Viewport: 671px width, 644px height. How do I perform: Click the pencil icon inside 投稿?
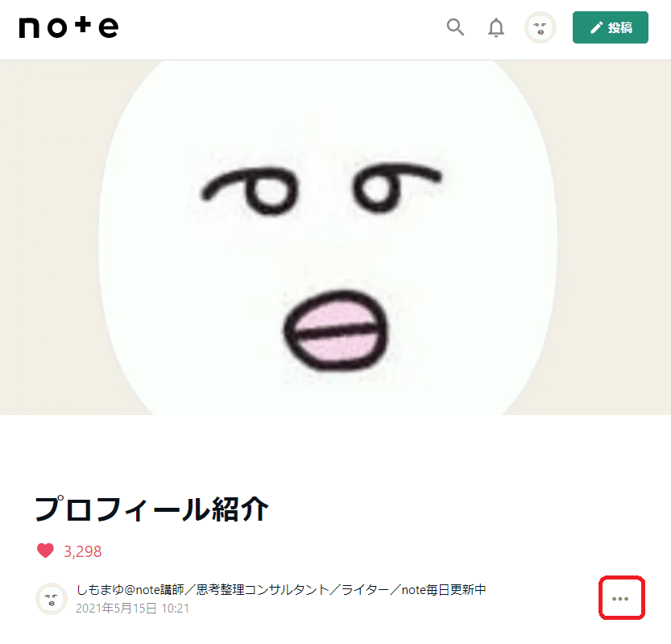[597, 28]
